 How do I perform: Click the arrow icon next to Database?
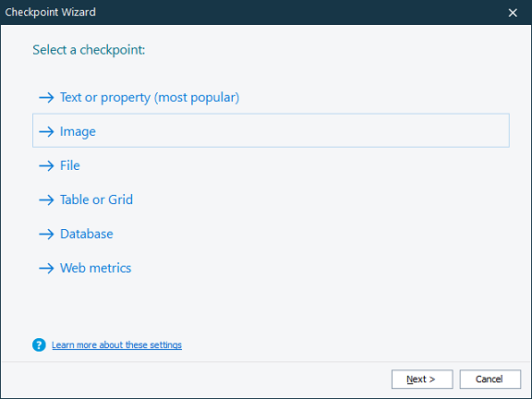46,234
